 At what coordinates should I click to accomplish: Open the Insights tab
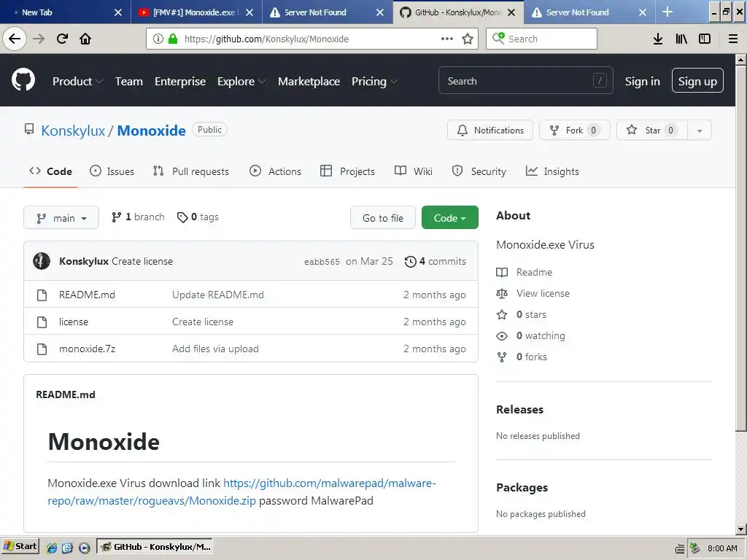pos(553,171)
